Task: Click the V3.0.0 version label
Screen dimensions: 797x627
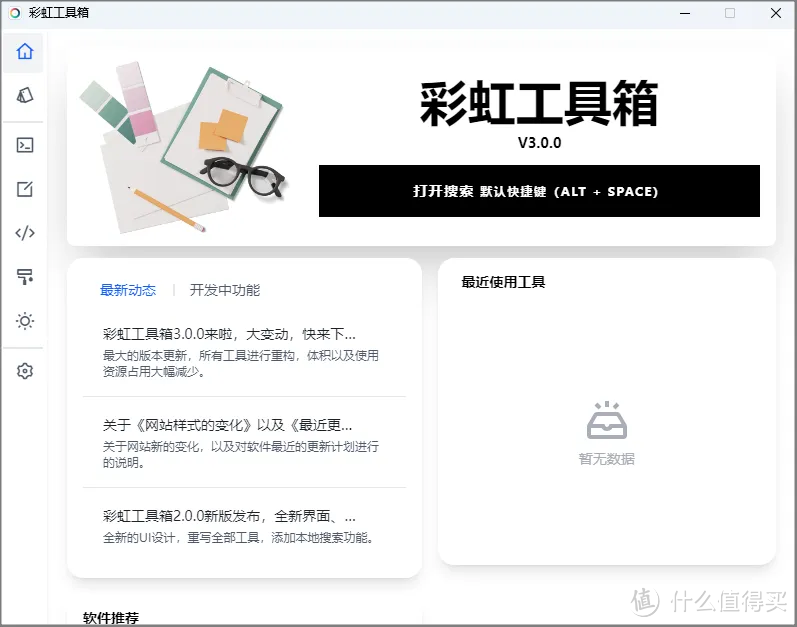Action: coord(539,143)
